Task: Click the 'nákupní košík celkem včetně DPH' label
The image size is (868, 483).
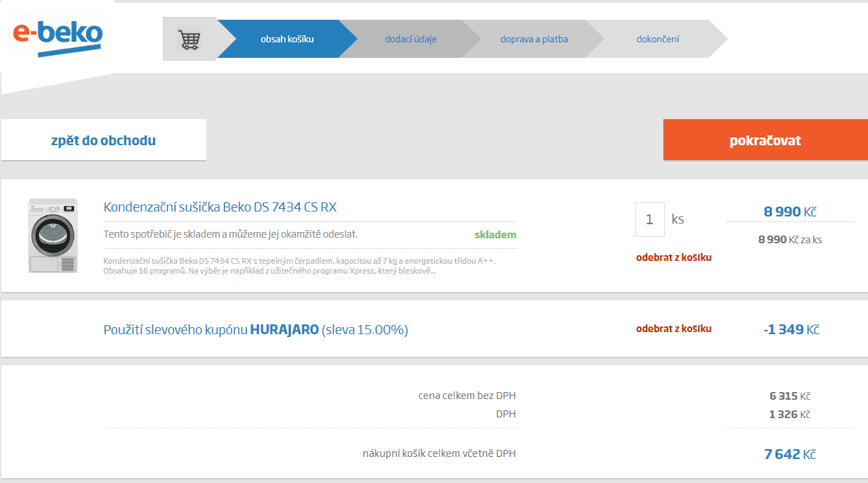Action: 440,453
